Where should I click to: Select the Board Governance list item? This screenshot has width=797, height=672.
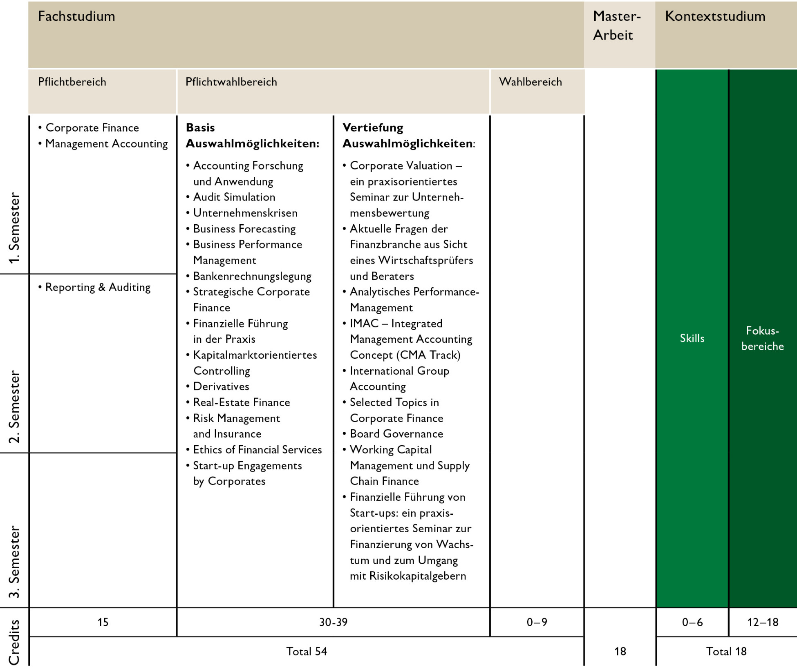[396, 434]
